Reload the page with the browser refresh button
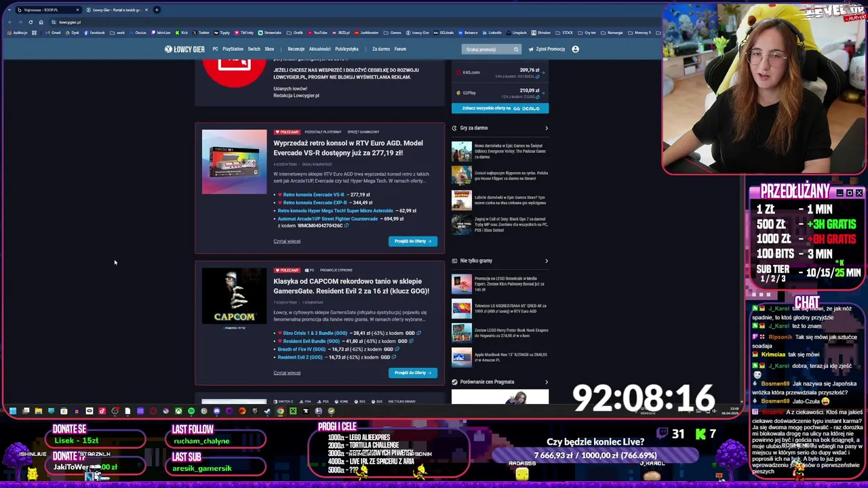 tap(31, 22)
